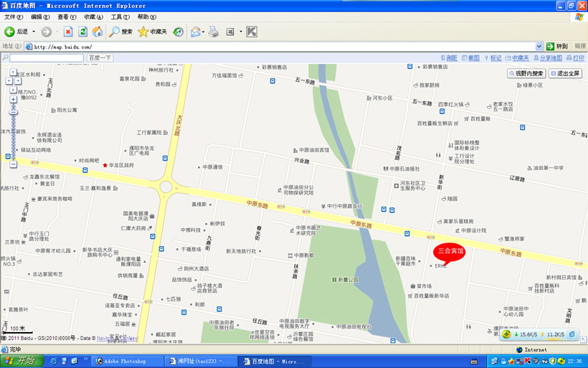Viewport: 588px width, 368px height.
Task: Click the 转到 go button
Action: tap(557, 46)
